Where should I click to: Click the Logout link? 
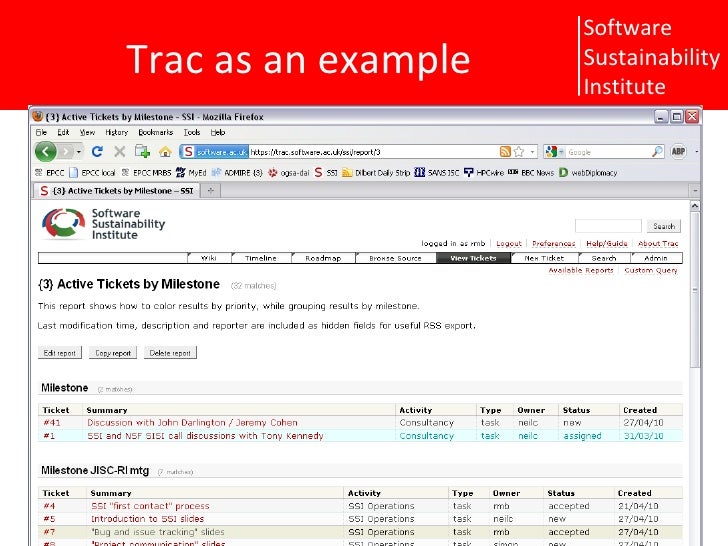click(509, 243)
